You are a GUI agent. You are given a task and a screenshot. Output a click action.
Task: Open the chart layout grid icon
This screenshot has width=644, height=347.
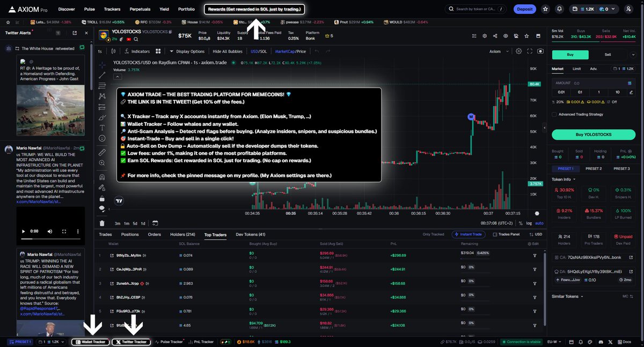point(158,52)
